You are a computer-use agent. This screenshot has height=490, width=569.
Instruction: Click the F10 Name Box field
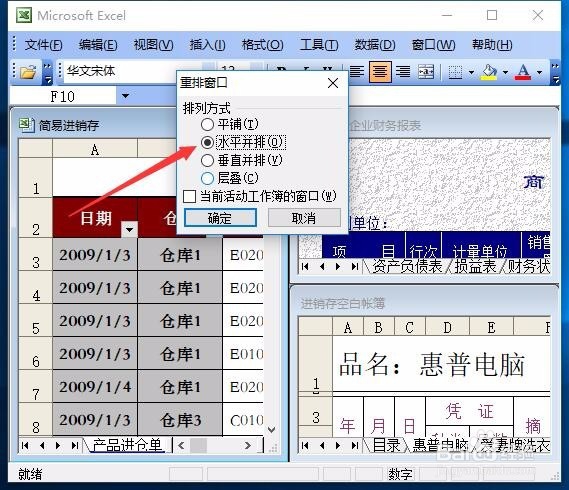[63, 96]
